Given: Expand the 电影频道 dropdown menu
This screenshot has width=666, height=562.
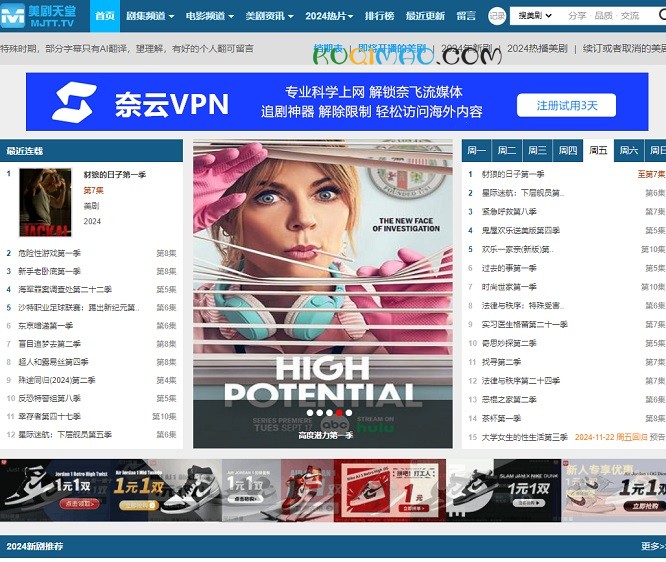Looking at the screenshot, I should [209, 16].
